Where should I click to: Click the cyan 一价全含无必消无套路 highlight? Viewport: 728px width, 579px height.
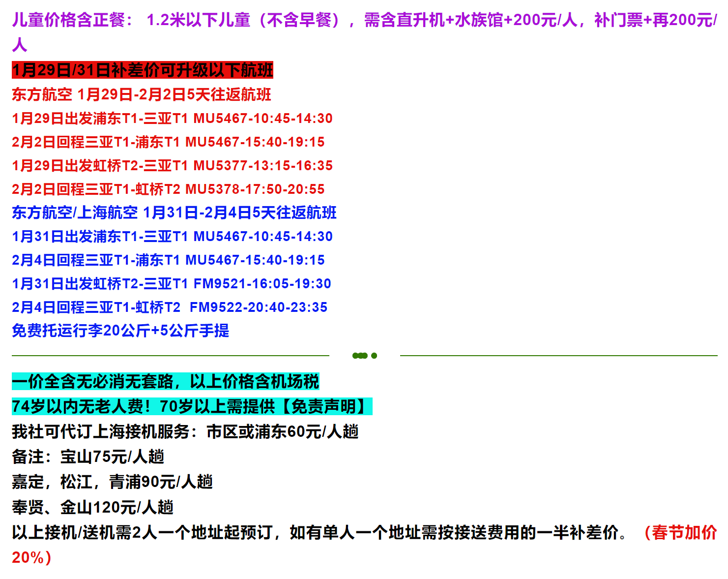166,381
